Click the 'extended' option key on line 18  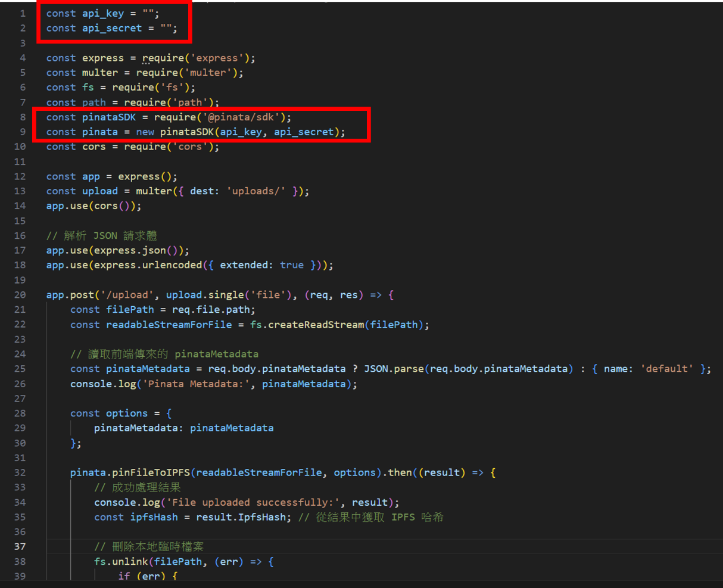(x=244, y=265)
